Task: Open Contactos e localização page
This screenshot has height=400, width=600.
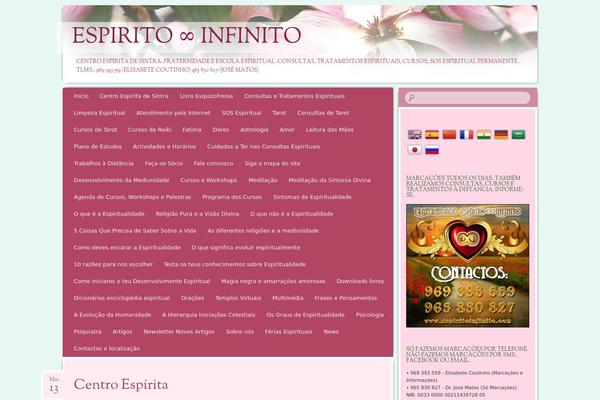Action: (107, 349)
